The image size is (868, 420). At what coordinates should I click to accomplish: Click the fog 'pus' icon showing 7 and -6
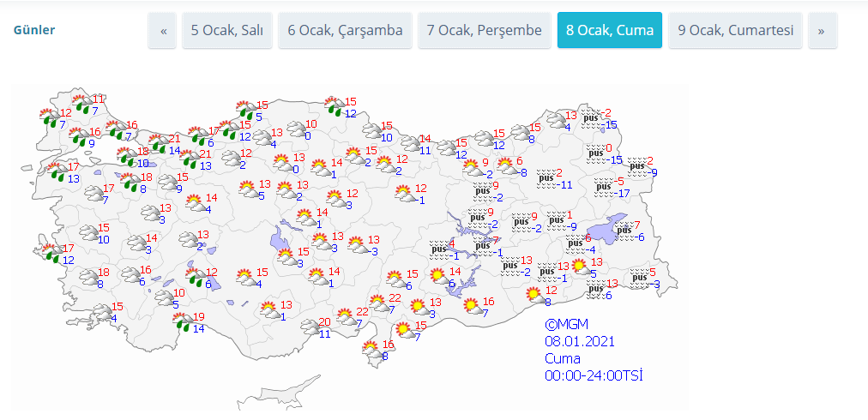click(624, 231)
